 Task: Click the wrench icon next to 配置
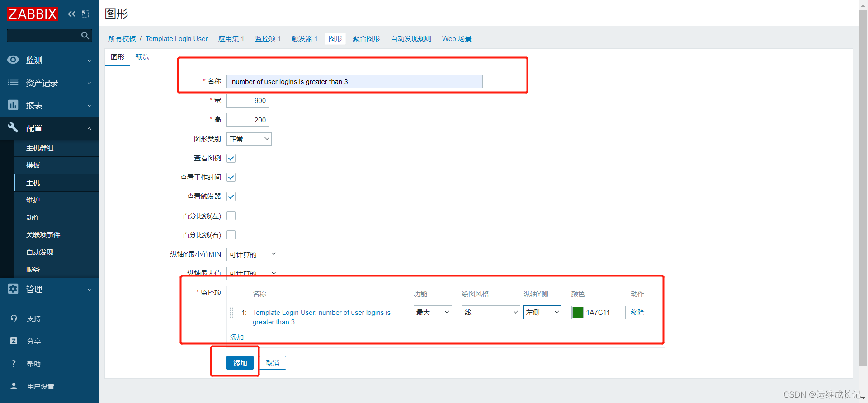pyautogui.click(x=13, y=127)
